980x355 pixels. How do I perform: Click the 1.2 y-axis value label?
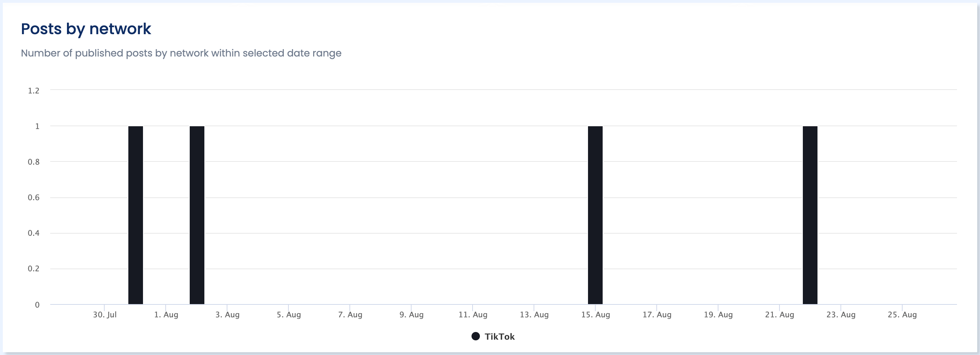(33, 91)
